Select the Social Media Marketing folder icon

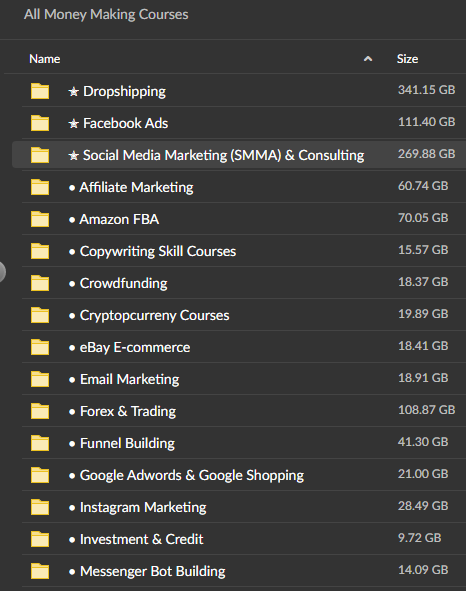coord(40,155)
